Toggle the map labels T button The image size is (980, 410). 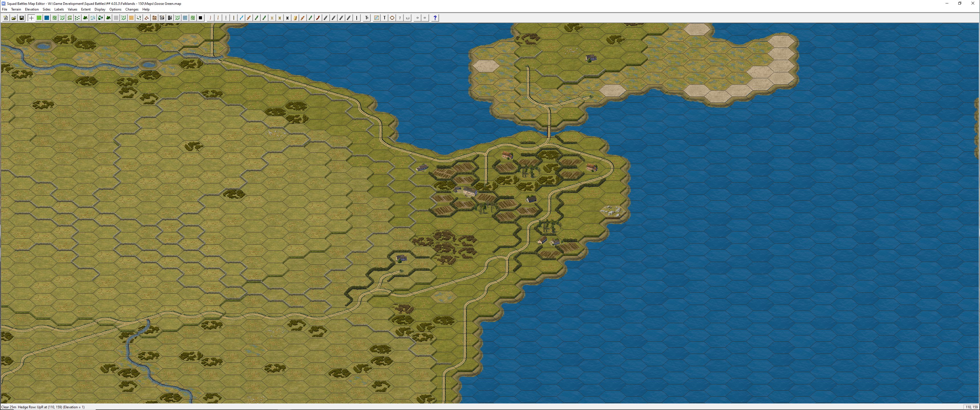tap(384, 18)
